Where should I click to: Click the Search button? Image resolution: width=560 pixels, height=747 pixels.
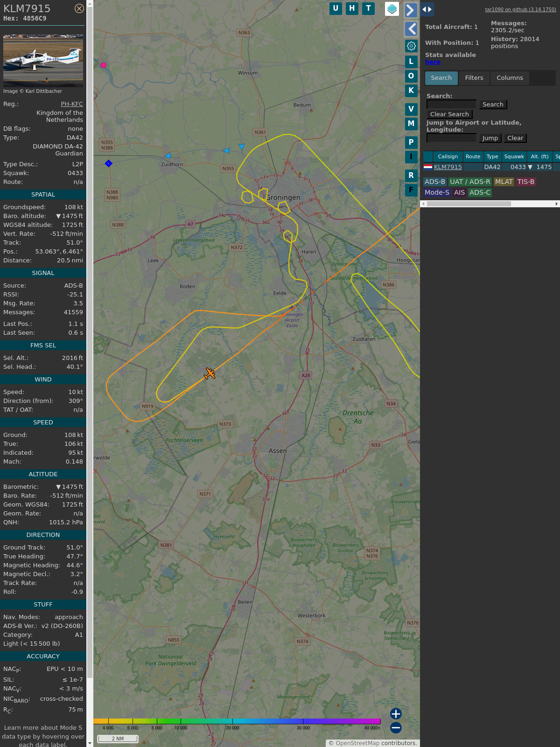[x=493, y=105]
